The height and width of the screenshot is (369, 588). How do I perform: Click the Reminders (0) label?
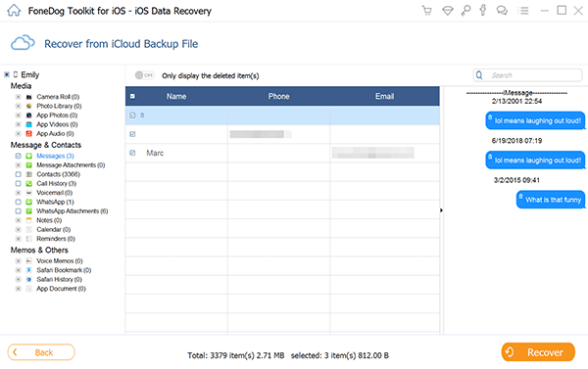pyautogui.click(x=56, y=239)
